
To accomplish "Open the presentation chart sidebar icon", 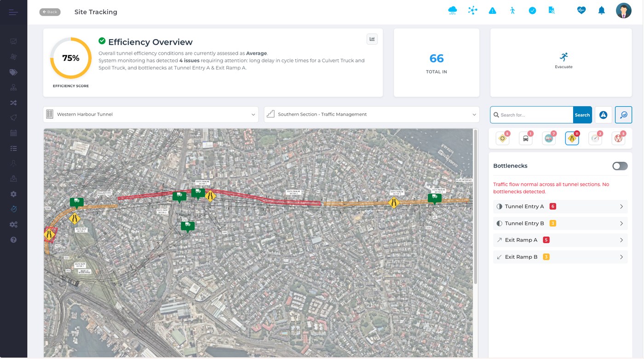I will pos(13,41).
